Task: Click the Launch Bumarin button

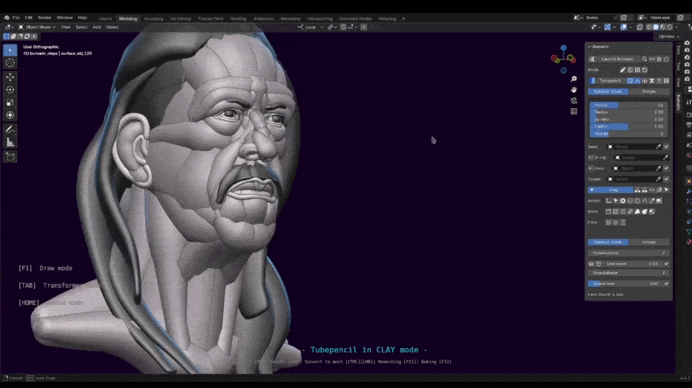Action: pos(617,59)
